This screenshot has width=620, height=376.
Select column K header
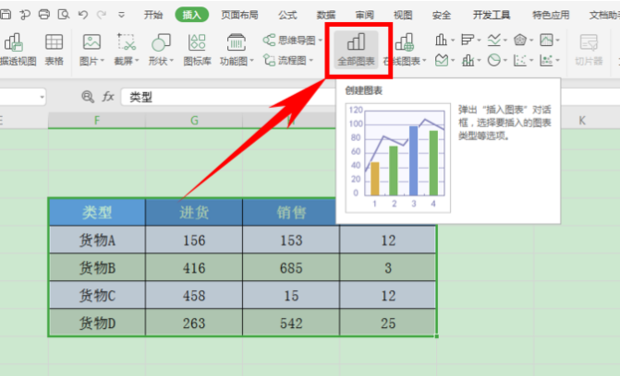[x=582, y=120]
